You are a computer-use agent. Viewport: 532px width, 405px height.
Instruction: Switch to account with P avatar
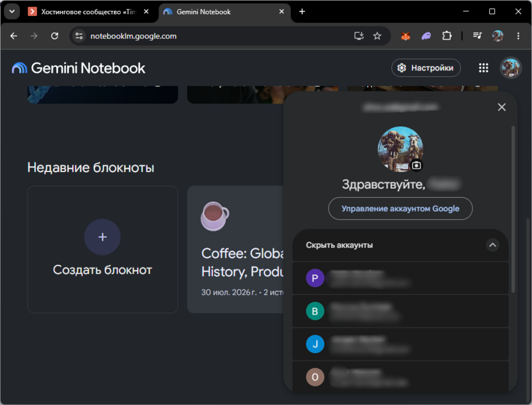(400, 278)
